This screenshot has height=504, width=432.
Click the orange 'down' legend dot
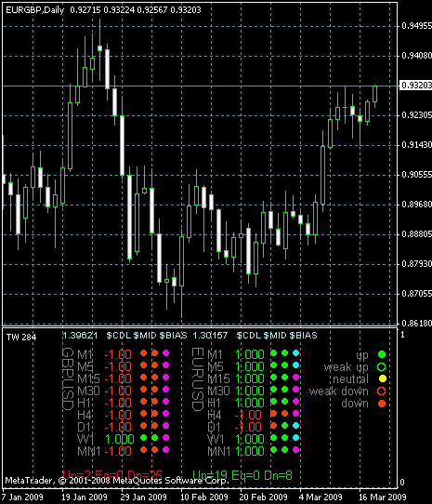382,403
